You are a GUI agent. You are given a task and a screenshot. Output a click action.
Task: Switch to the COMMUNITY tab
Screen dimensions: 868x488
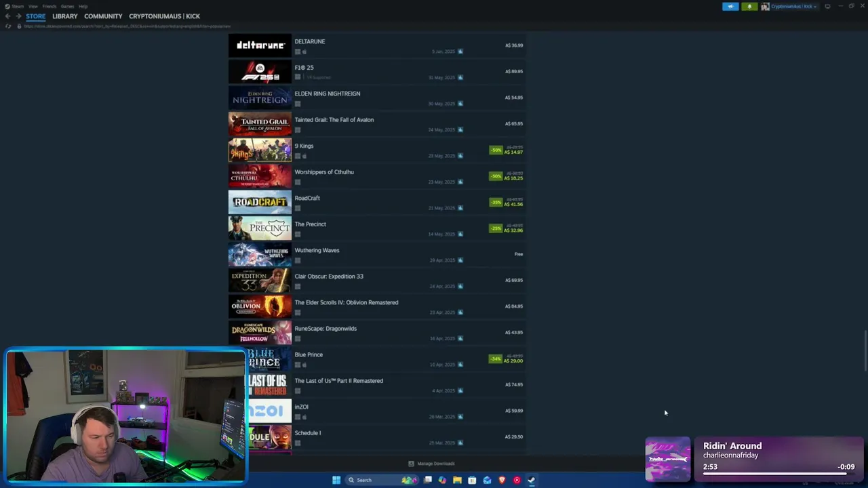[x=103, y=16]
